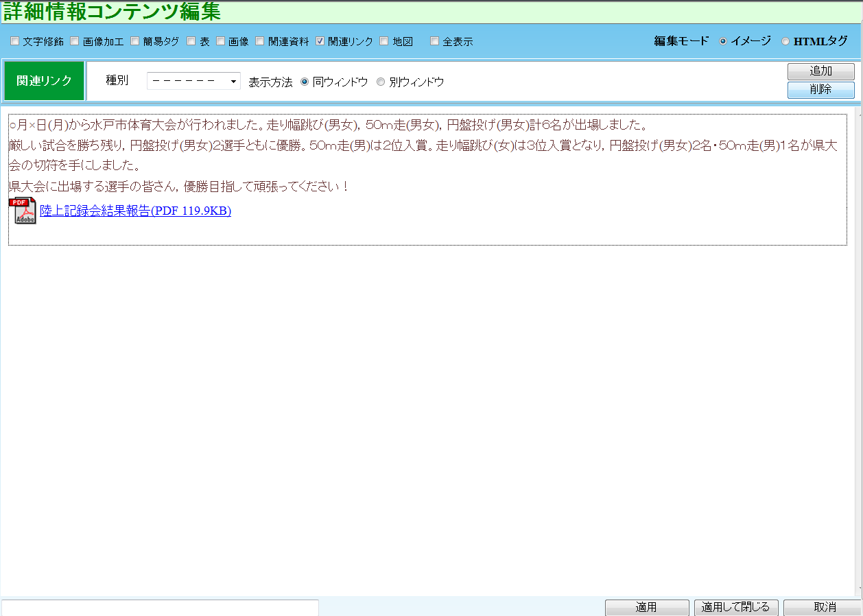Select イメージ editing mode radio
This screenshot has height=616, width=863.
[x=723, y=41]
